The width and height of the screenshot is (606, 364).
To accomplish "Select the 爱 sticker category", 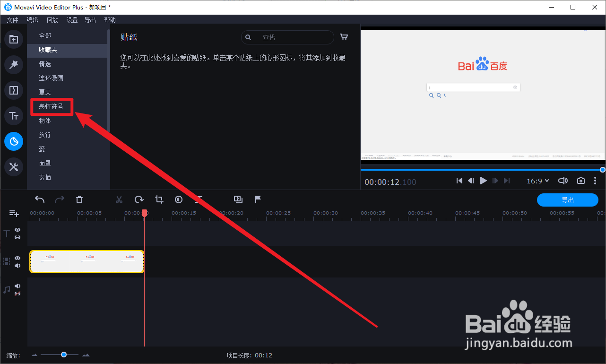I will click(x=67, y=149).
